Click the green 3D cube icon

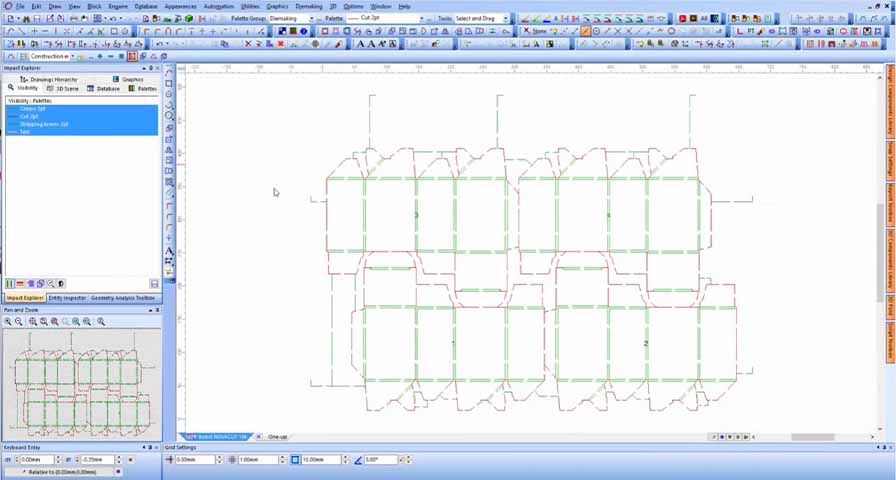[189, 18]
